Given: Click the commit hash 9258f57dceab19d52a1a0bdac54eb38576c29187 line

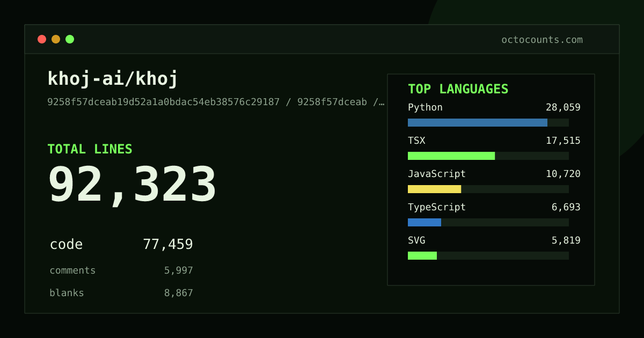Looking at the screenshot, I should [x=216, y=102].
